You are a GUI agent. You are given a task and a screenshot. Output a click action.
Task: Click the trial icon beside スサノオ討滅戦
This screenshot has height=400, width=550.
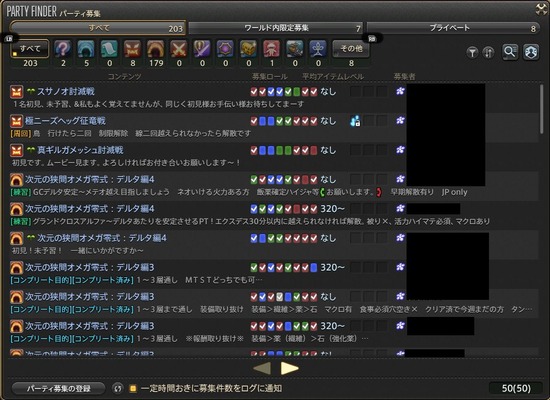16,92
